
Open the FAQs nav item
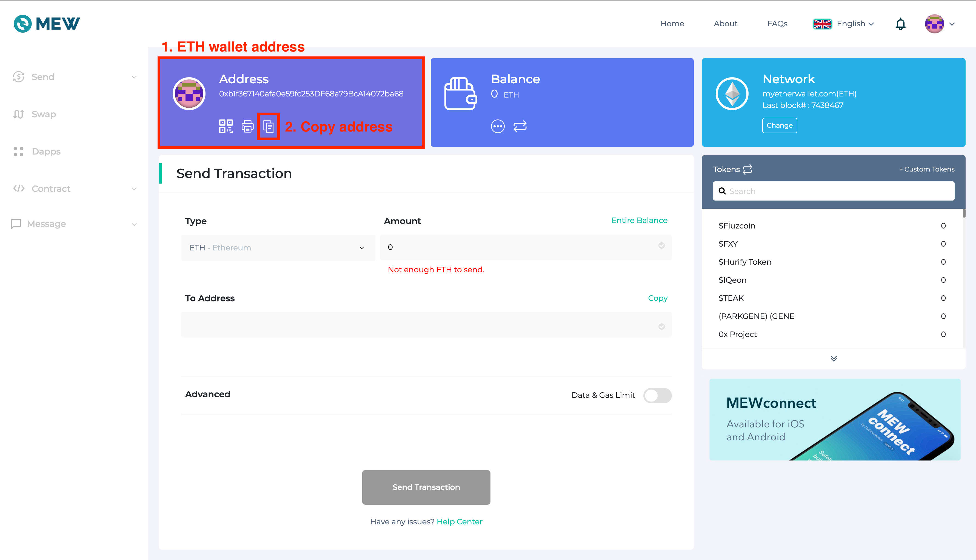777,24
